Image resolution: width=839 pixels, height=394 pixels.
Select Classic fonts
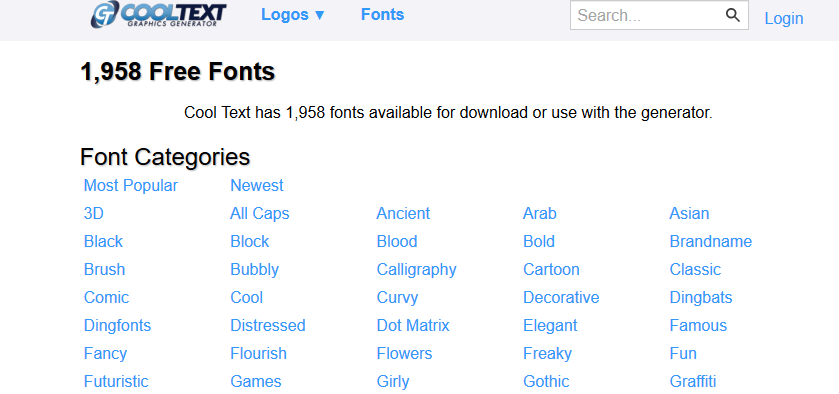(x=695, y=269)
